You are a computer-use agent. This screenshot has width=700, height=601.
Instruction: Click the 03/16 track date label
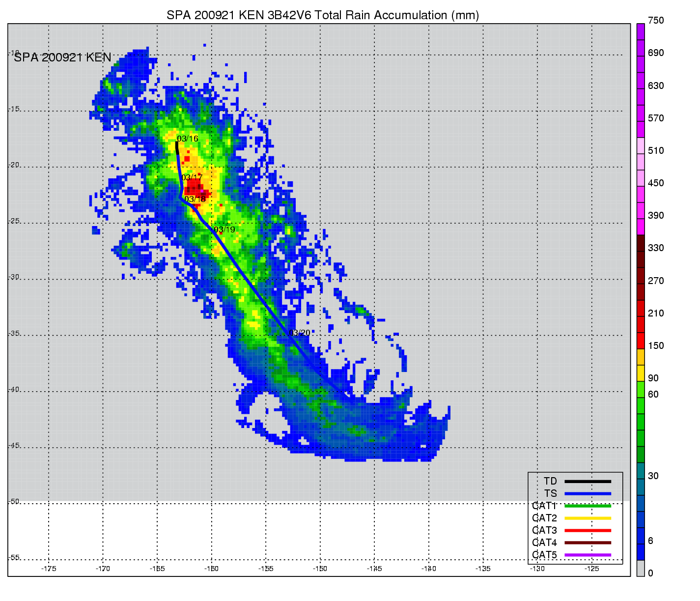(188, 139)
